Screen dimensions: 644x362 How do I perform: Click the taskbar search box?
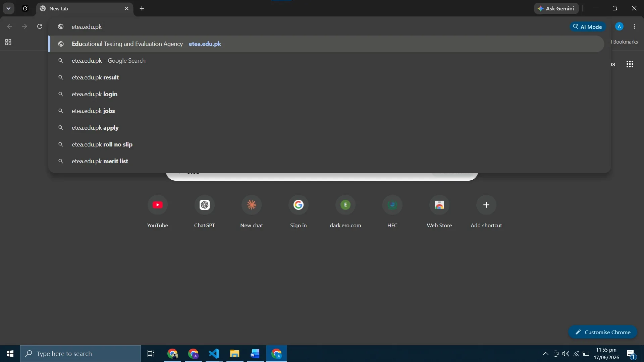pos(80,354)
